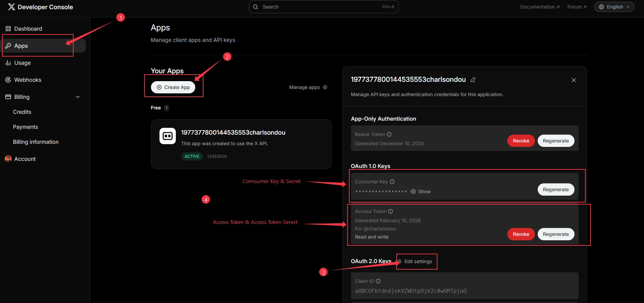Show the hidden Consumer Key
Viewport: 644px width, 303px height.
tap(420, 192)
